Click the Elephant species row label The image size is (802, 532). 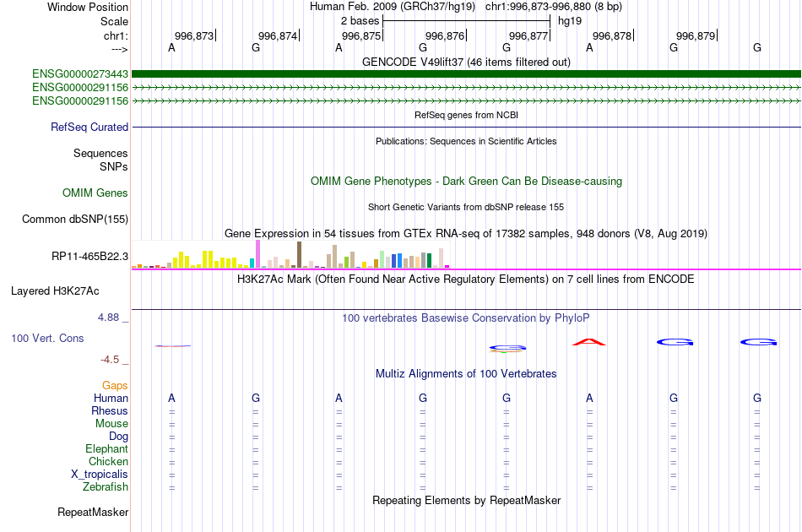click(x=107, y=448)
